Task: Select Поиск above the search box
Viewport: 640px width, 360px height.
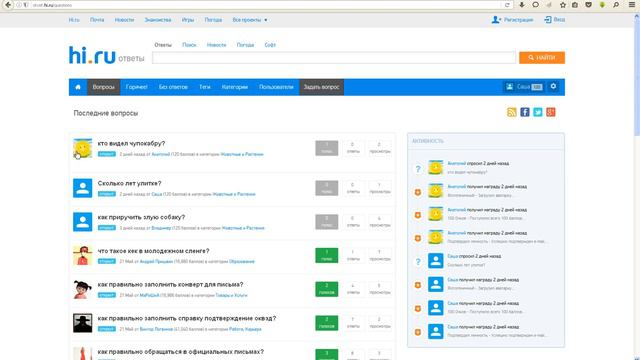Action: (x=189, y=45)
